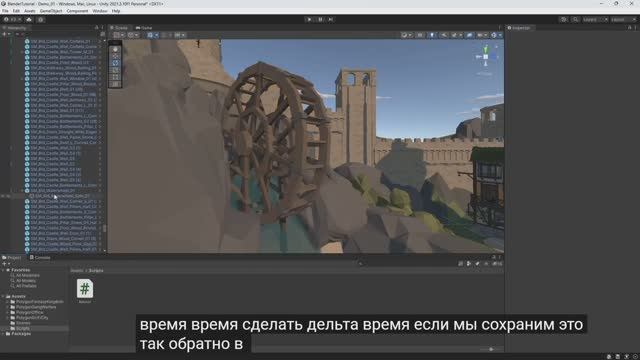Image resolution: width=640 pixels, height=360 pixels.
Task: Select the Scale tool
Action: pos(116,70)
